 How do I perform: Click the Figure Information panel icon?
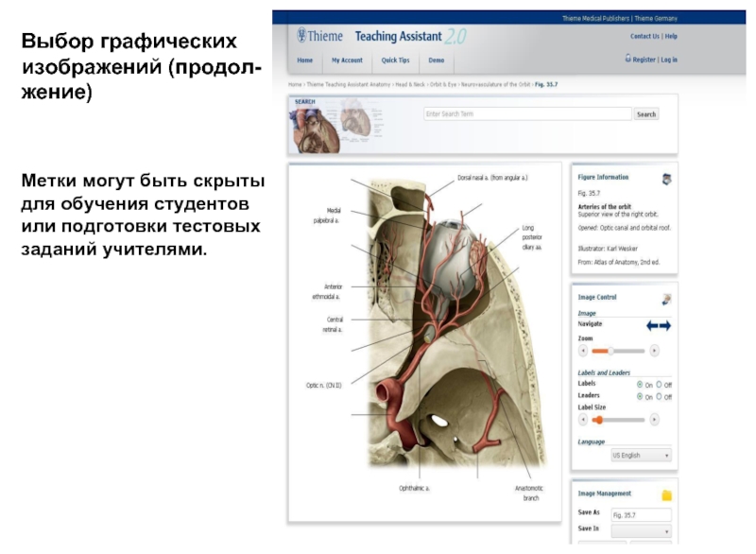(666, 180)
